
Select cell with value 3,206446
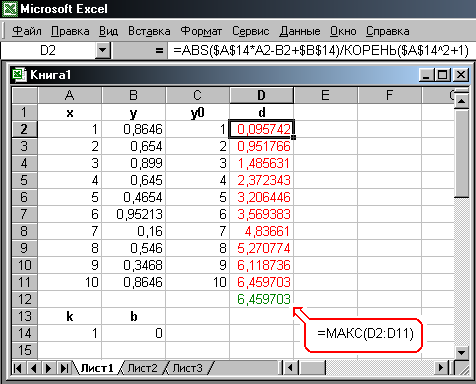pos(261,197)
